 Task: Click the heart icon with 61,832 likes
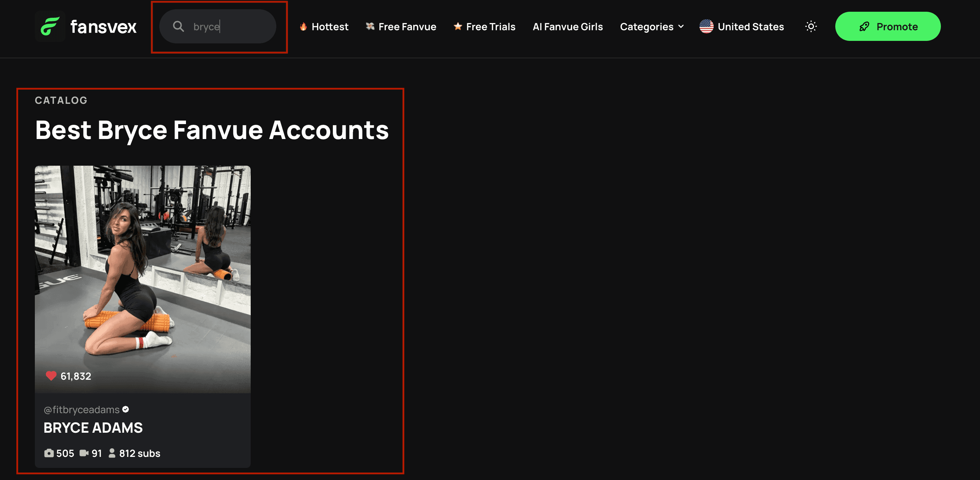pos(51,376)
